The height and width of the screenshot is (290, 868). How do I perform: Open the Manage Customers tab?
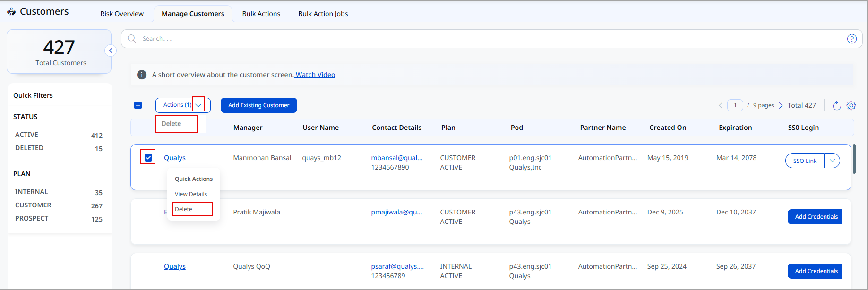(193, 14)
